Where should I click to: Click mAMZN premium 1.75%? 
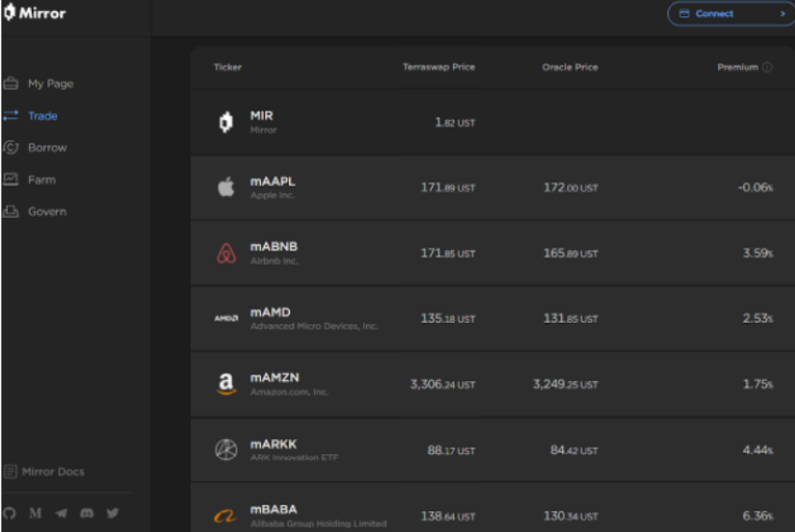click(758, 385)
